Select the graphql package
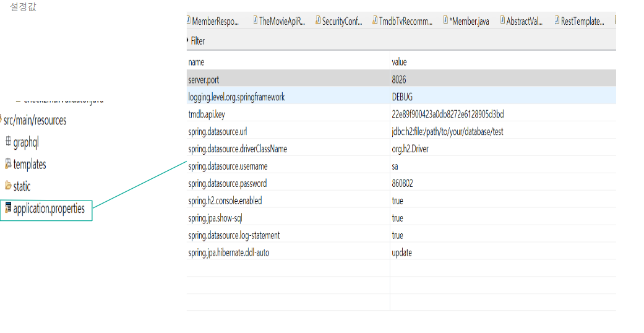644x333 pixels. (x=26, y=142)
